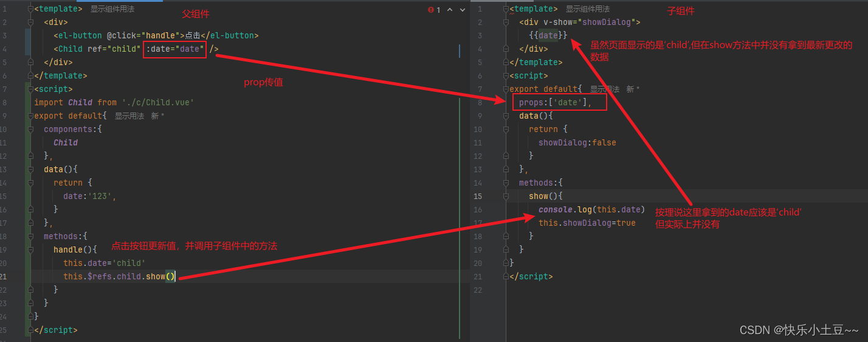868x342 pixels.
Task: Collapse the <script> fold on line 7
Action: click(31, 89)
